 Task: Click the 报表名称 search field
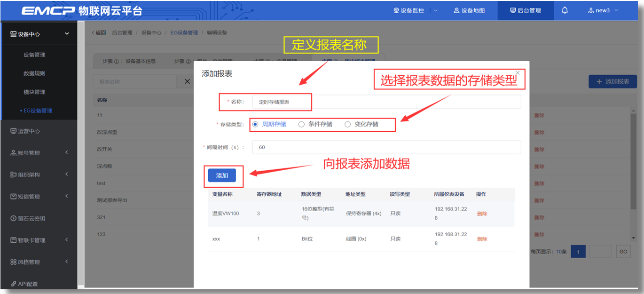(135, 81)
